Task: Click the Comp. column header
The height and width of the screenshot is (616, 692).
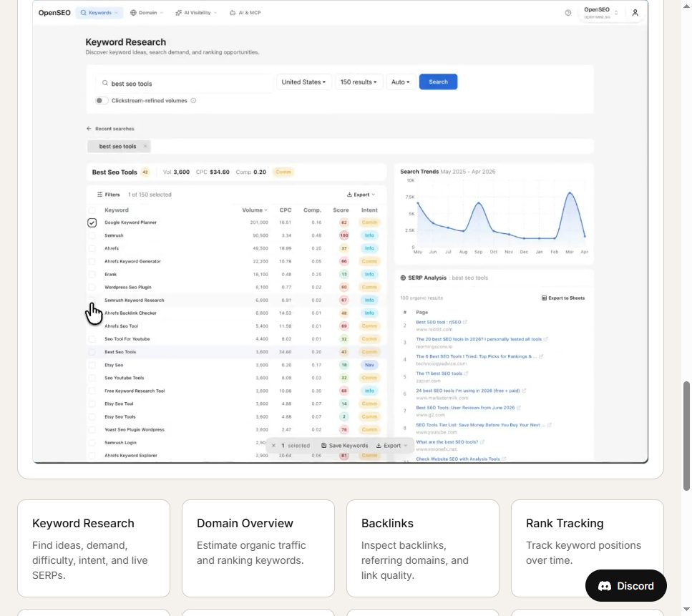Action: coord(312,210)
